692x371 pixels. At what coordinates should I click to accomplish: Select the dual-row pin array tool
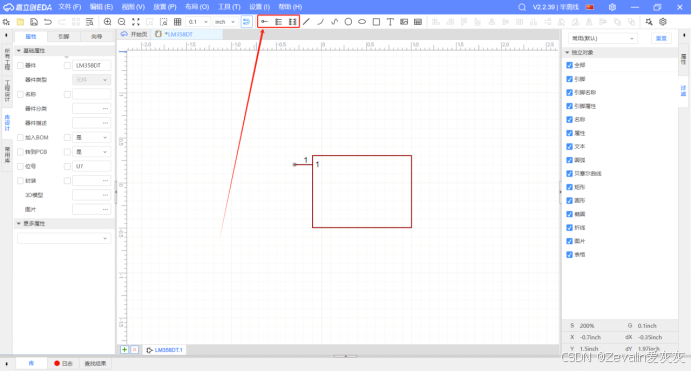coord(292,22)
